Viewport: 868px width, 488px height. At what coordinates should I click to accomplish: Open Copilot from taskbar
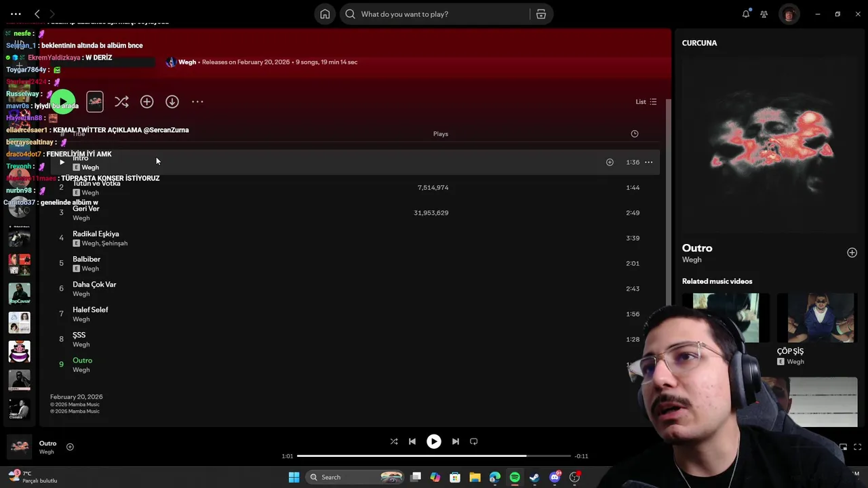point(435,477)
